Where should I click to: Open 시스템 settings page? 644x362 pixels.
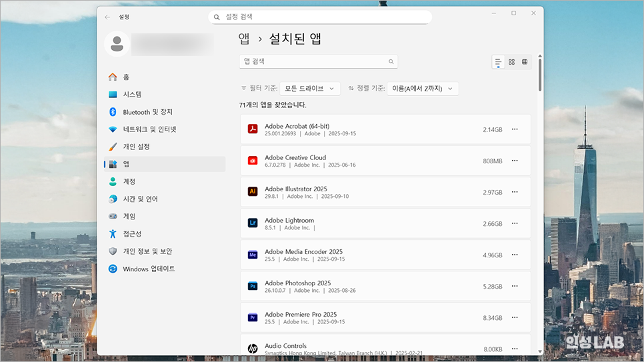tap(165, 95)
